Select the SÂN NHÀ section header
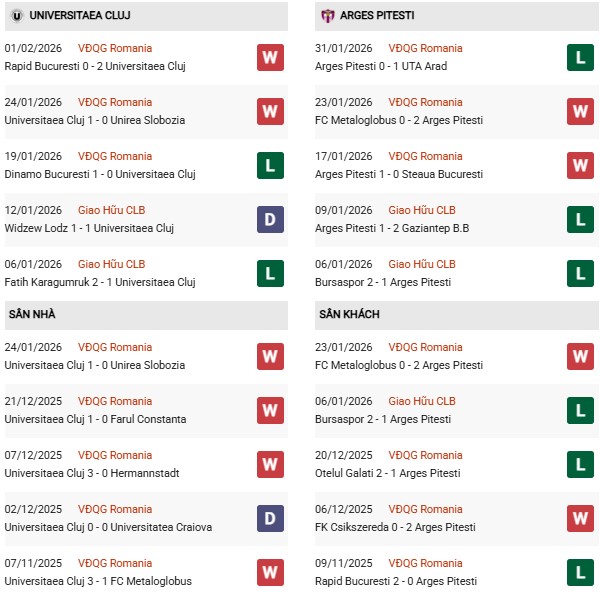 32,314
